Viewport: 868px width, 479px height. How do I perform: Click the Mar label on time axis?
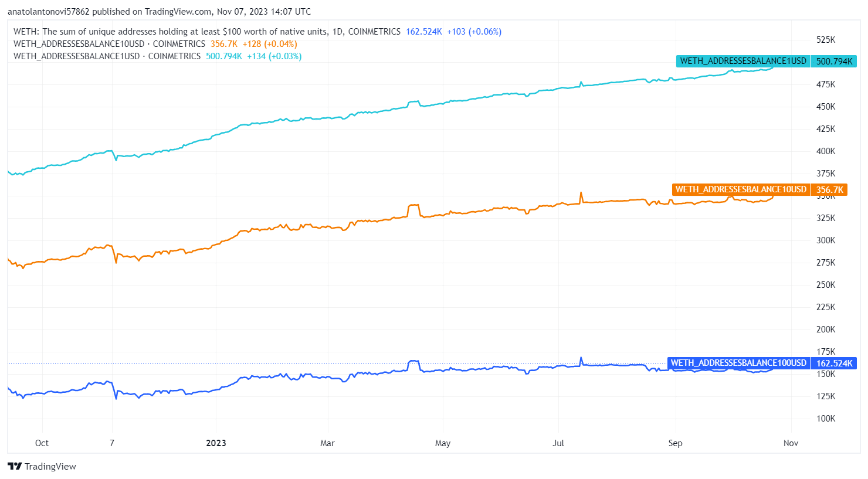[327, 443]
